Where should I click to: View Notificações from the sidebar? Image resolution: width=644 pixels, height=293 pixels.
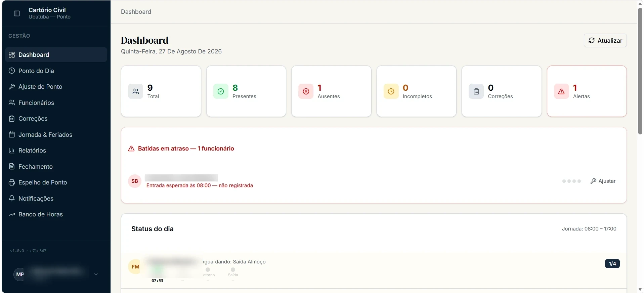pos(56,199)
